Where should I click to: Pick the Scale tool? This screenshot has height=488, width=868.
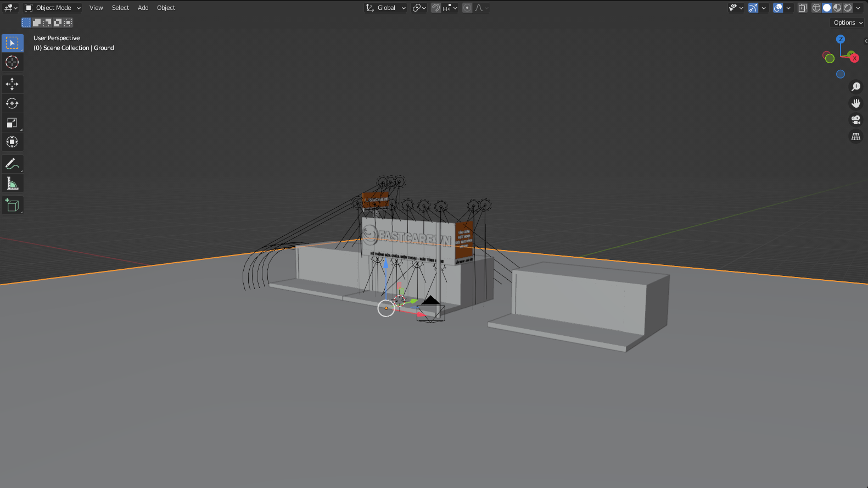(12, 123)
